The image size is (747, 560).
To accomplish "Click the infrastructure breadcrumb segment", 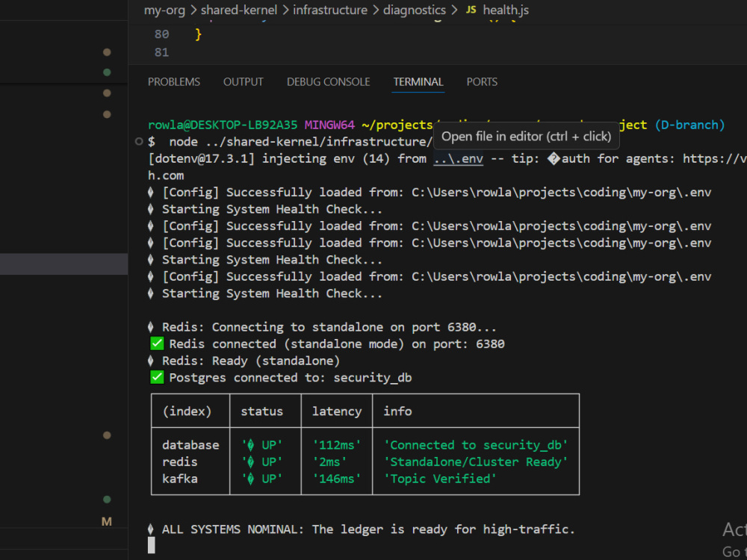I will pos(330,10).
